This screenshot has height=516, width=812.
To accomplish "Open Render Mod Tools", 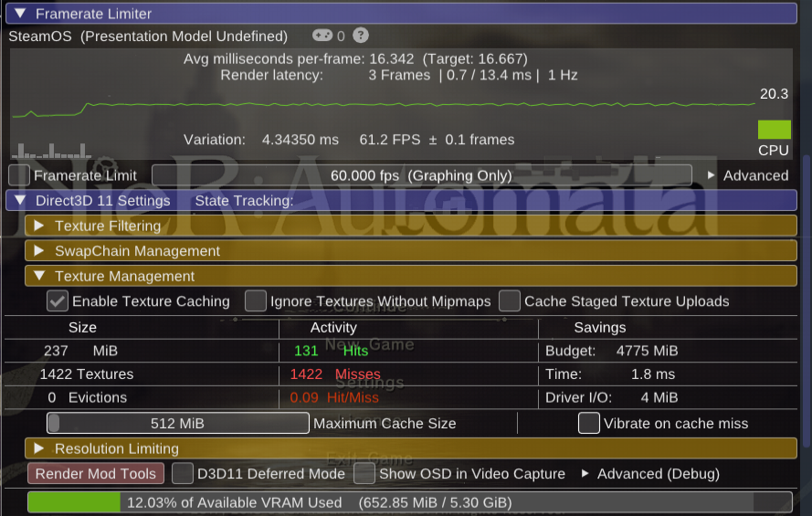I will [96, 474].
